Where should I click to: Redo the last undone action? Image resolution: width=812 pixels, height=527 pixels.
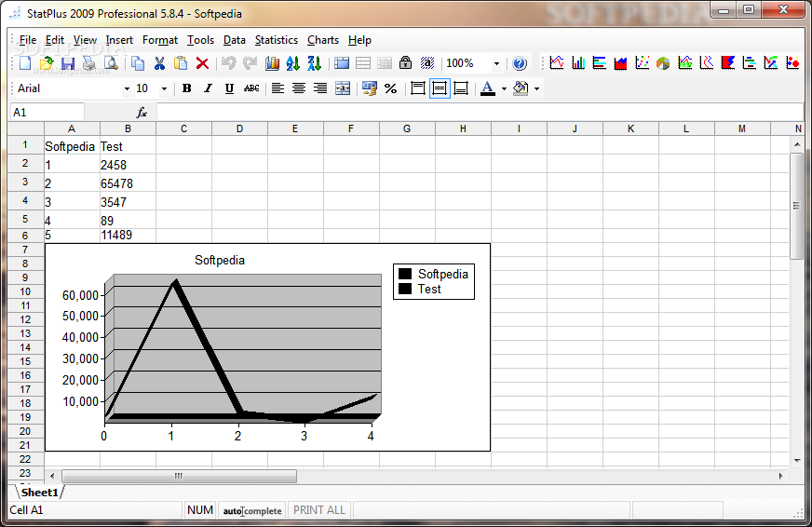(250, 63)
